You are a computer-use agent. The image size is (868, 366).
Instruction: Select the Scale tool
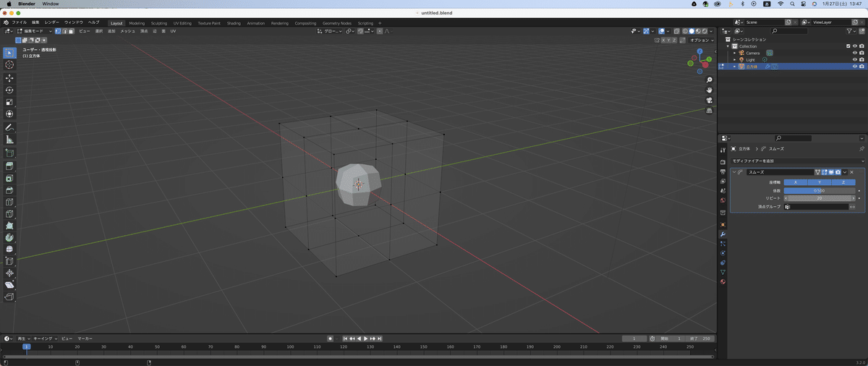[x=9, y=102]
